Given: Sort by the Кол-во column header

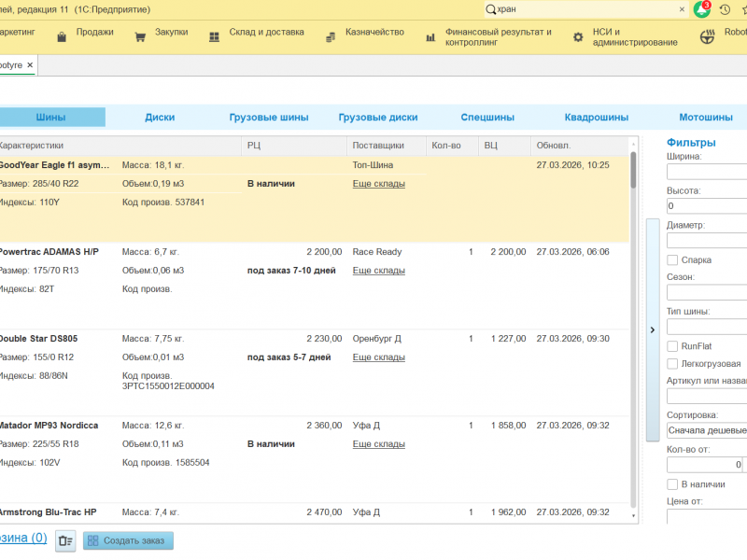Looking at the screenshot, I should pyautogui.click(x=452, y=146).
